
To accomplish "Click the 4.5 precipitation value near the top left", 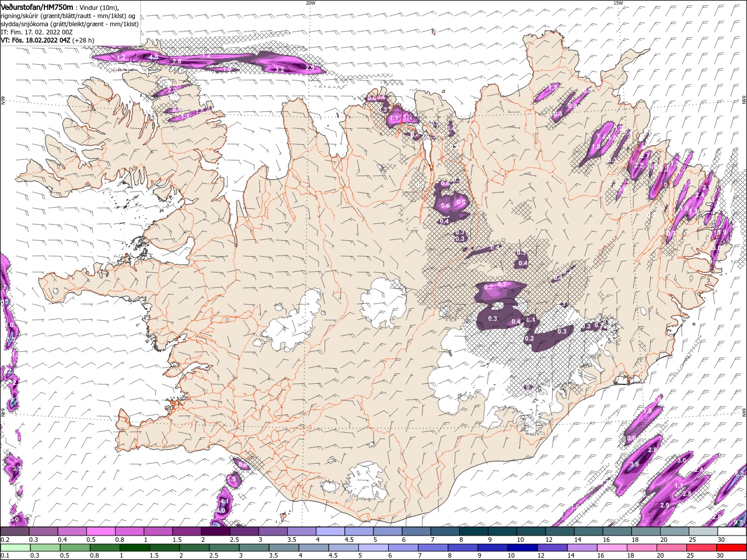I will [153, 57].
